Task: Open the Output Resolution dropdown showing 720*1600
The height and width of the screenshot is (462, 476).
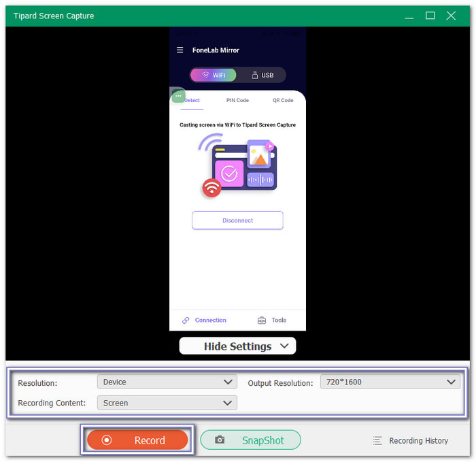Action: point(390,382)
